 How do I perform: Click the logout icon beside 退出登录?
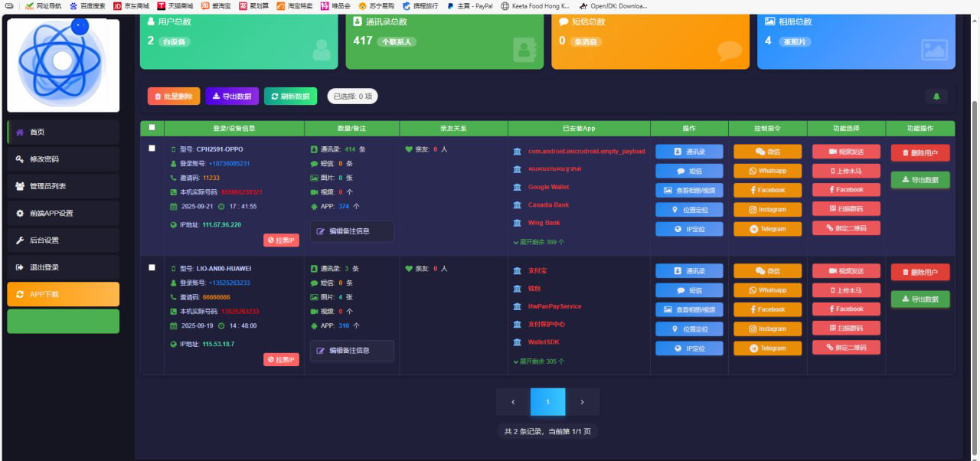click(x=20, y=267)
